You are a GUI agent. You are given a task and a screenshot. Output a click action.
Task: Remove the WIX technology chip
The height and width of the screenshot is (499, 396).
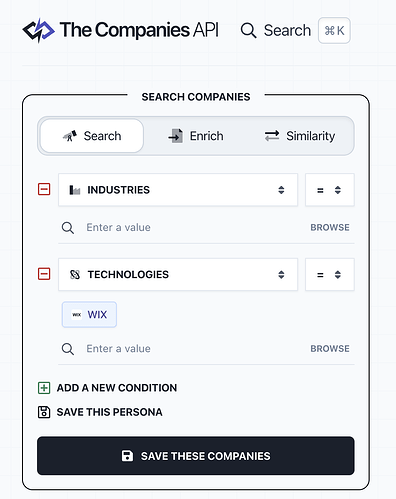[89, 315]
